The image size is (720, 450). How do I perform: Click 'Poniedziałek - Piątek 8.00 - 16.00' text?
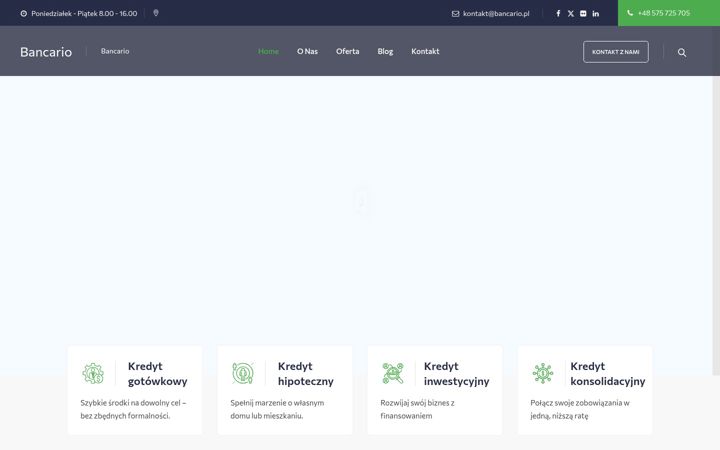tap(84, 13)
